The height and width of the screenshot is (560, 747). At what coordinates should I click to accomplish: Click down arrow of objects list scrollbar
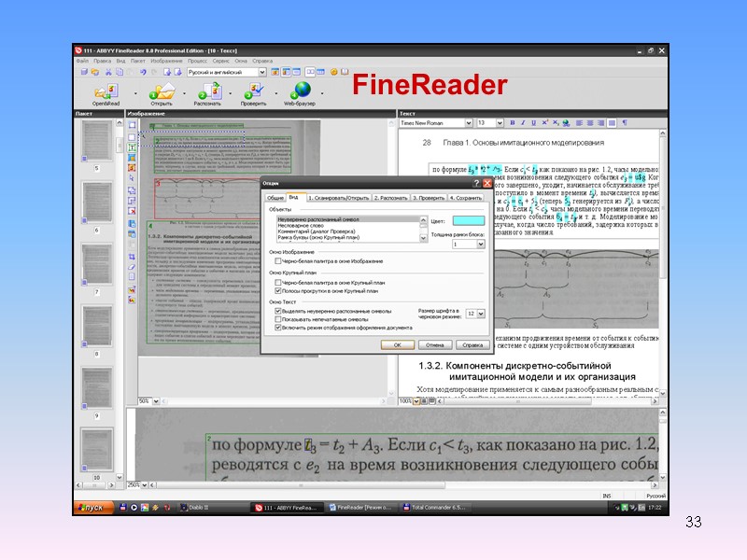(x=423, y=238)
